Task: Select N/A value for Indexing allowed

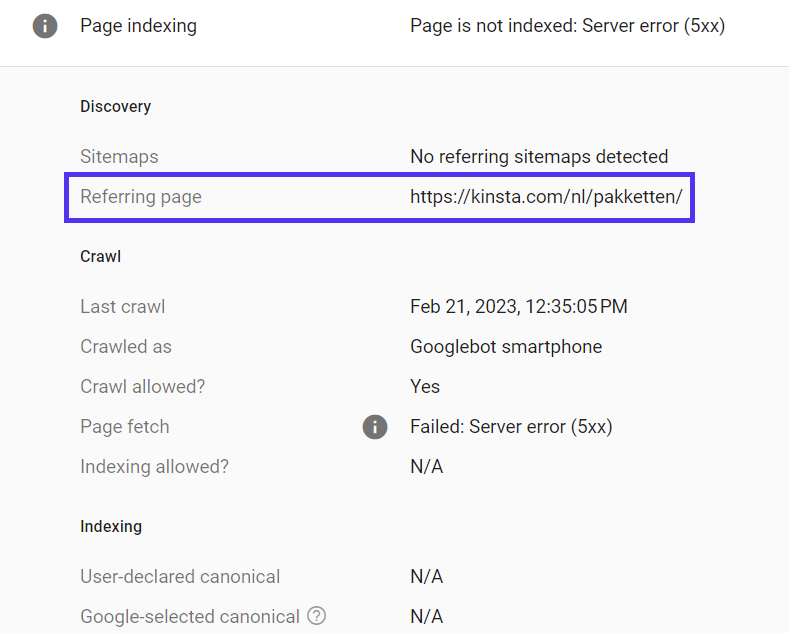Action: click(427, 466)
